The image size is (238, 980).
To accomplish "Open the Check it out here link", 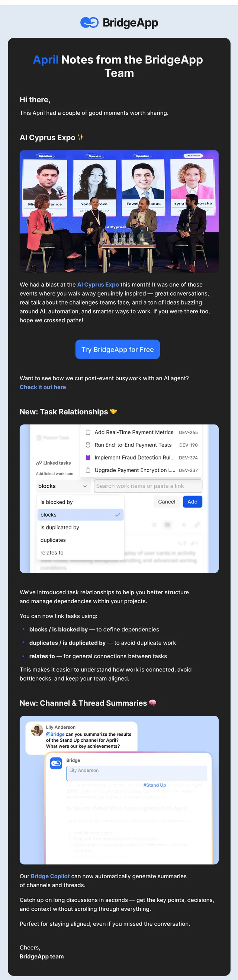I will pos(43,387).
